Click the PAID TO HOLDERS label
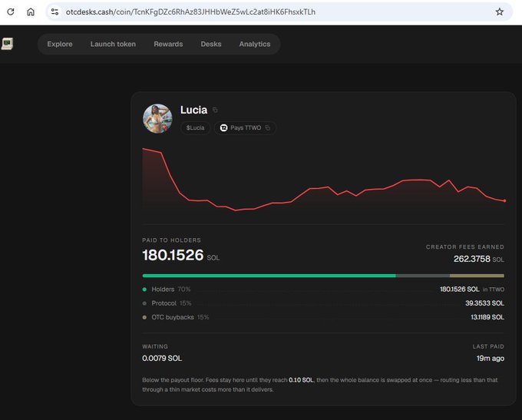The width and height of the screenshot is (522, 420). click(171, 240)
